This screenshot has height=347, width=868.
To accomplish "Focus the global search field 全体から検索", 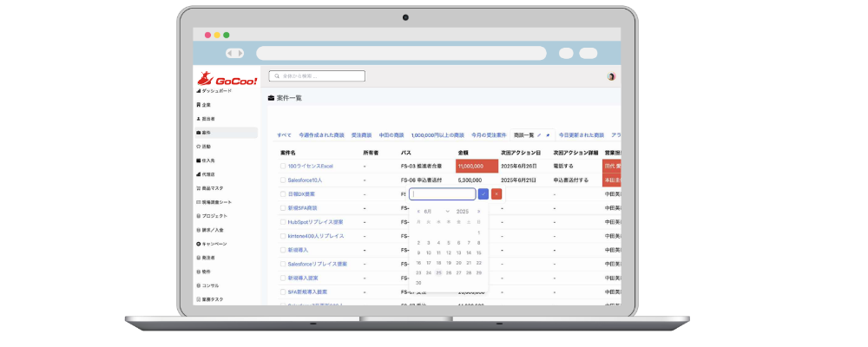I will (317, 75).
